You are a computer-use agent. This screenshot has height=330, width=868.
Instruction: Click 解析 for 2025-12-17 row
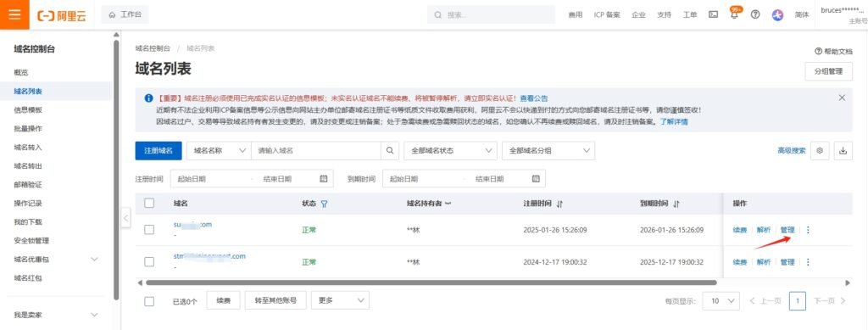pyautogui.click(x=764, y=262)
